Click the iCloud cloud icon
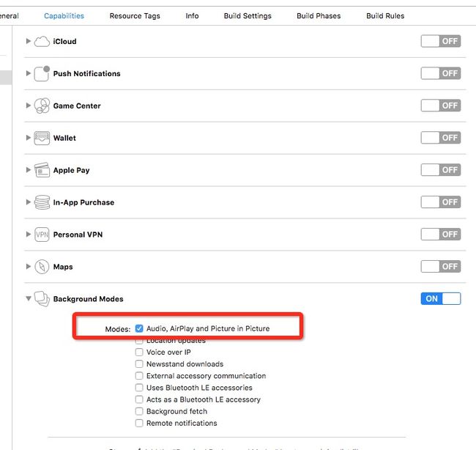Image resolution: width=476 pixels, height=450 pixels. point(42,41)
